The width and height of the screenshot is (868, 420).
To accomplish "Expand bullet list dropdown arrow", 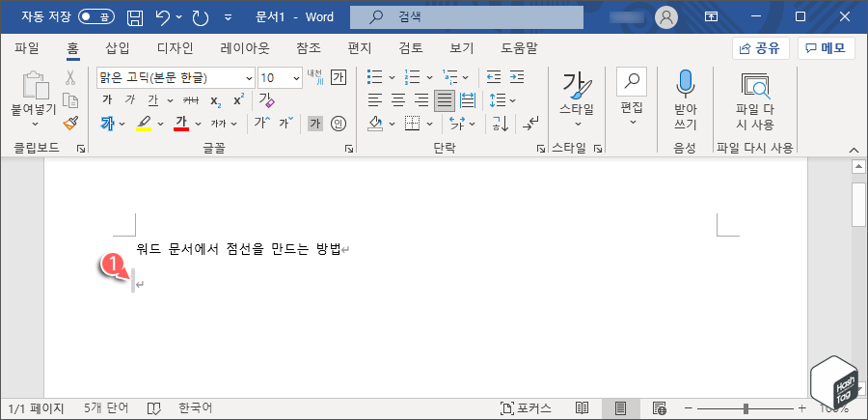I will [392, 77].
